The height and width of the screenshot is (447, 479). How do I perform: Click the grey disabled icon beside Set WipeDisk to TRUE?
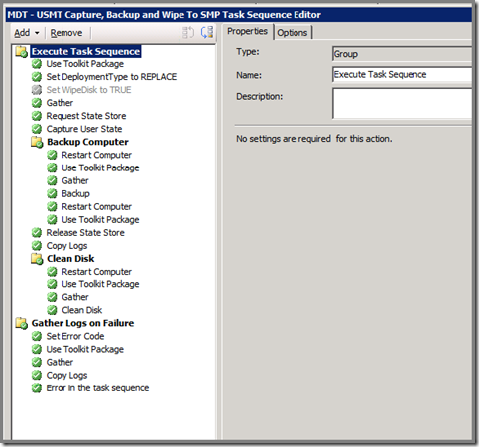pos(37,90)
